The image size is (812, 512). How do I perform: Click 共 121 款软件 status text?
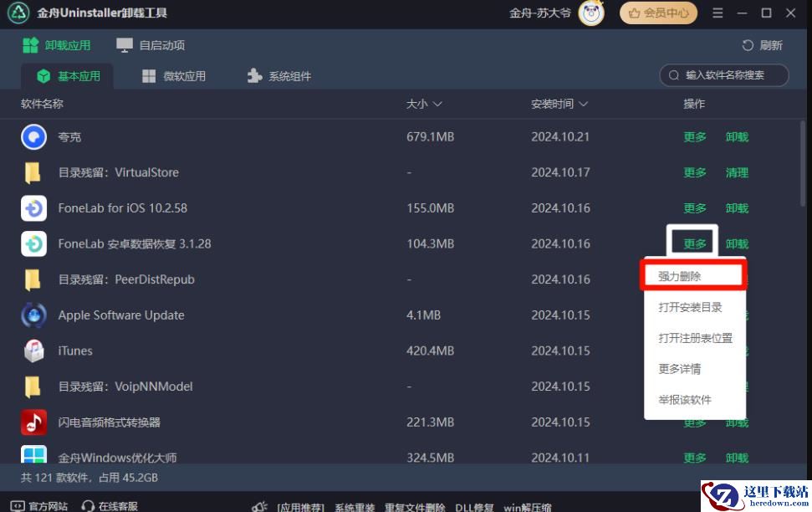click(56, 478)
